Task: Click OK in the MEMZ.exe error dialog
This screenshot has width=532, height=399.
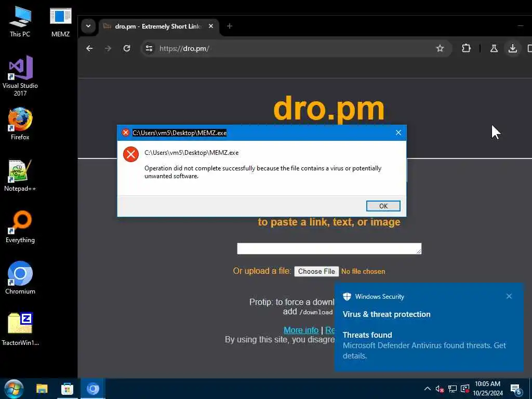Action: pyautogui.click(x=383, y=206)
